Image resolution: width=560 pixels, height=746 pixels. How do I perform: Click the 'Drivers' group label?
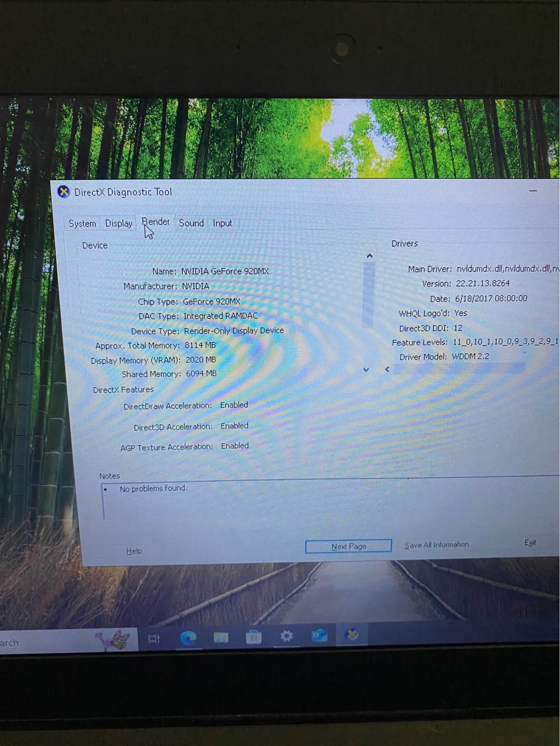[x=405, y=244]
